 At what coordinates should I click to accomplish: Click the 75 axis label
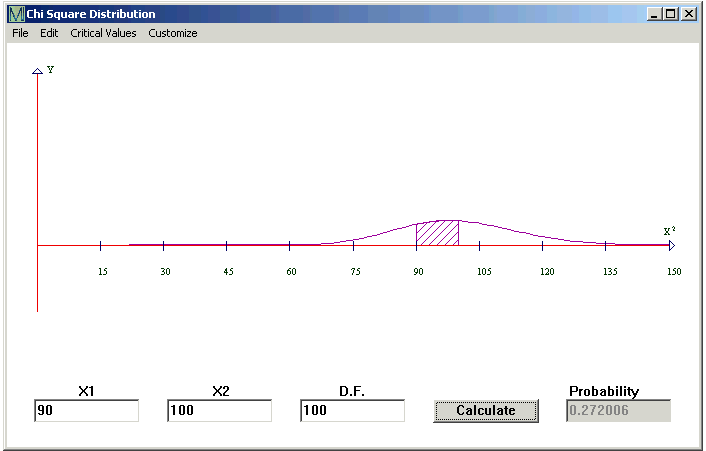pos(355,271)
